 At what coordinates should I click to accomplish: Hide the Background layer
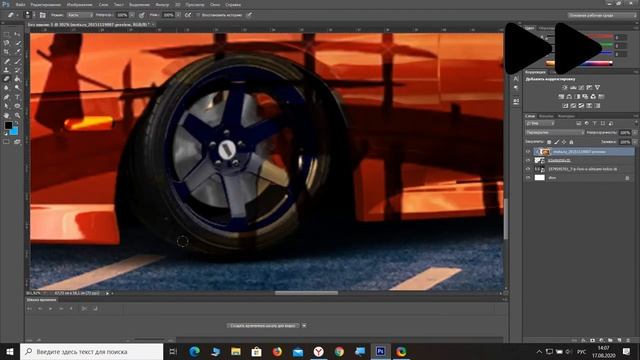pyautogui.click(x=528, y=178)
